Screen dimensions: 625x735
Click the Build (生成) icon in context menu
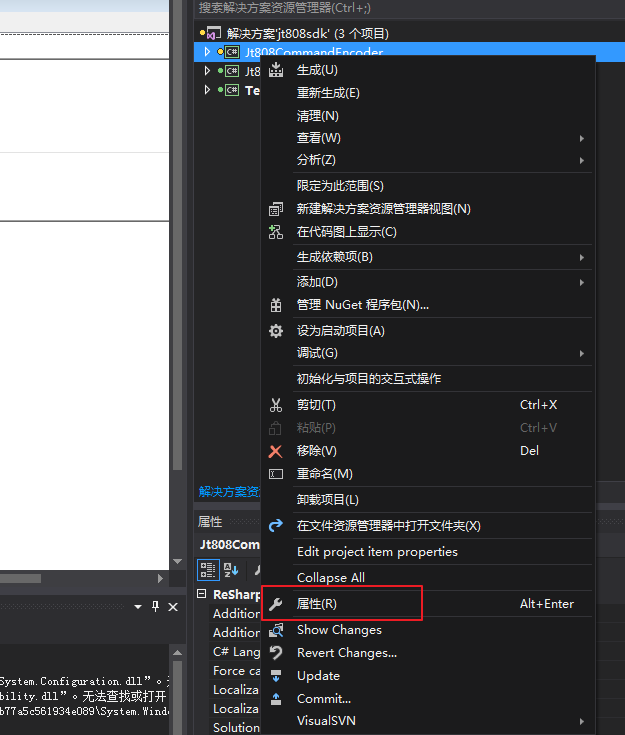coord(276,70)
